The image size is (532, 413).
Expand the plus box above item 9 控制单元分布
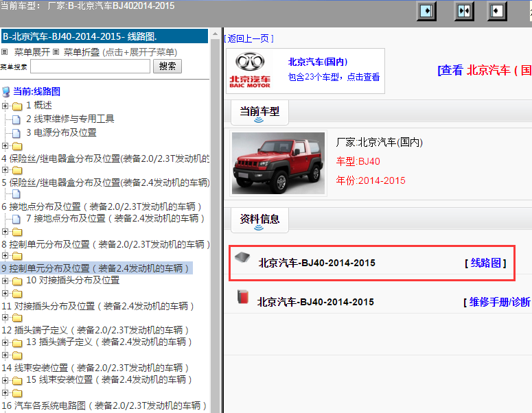5,255
